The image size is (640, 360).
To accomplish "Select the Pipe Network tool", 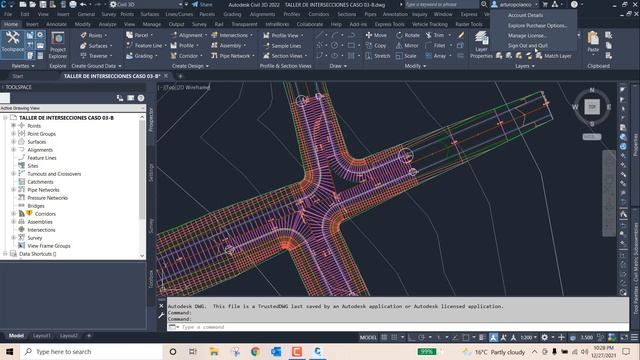I will pyautogui.click(x=233, y=56).
